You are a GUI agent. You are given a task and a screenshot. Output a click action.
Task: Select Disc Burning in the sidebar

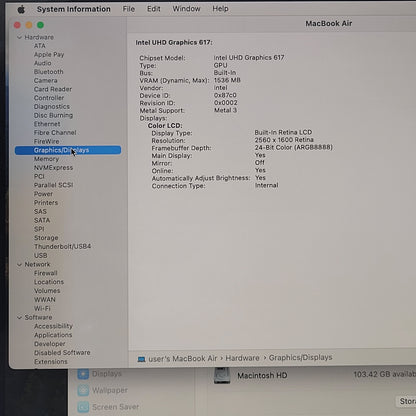click(x=53, y=115)
